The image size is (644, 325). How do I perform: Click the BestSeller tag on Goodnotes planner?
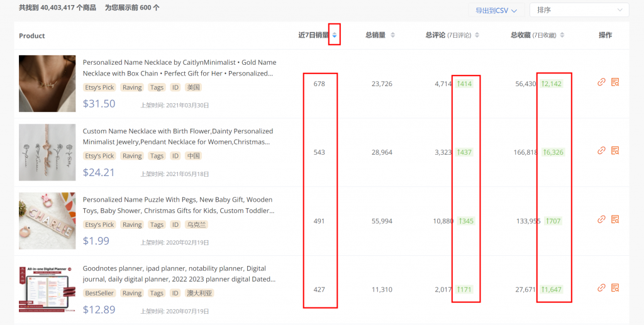[99, 293]
